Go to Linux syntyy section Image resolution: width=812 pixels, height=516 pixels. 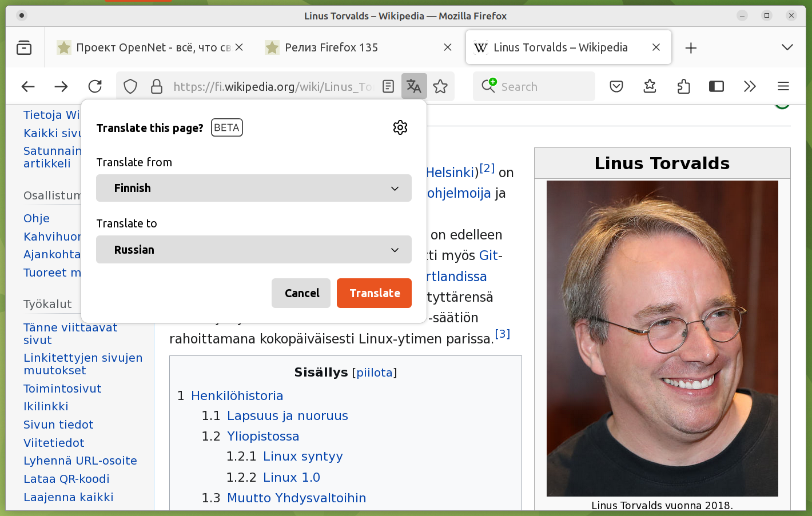pos(302,457)
